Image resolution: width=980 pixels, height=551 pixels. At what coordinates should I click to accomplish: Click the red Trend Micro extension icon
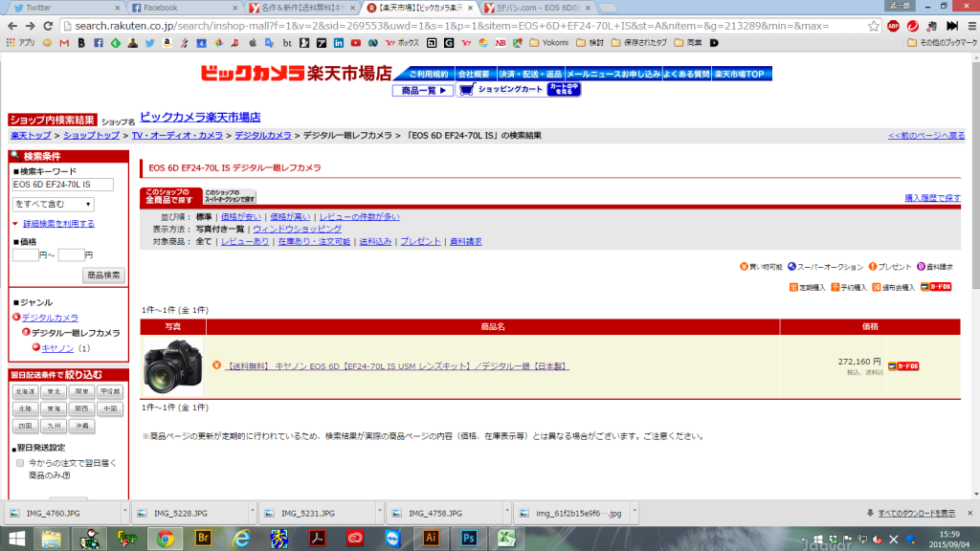tap(912, 26)
